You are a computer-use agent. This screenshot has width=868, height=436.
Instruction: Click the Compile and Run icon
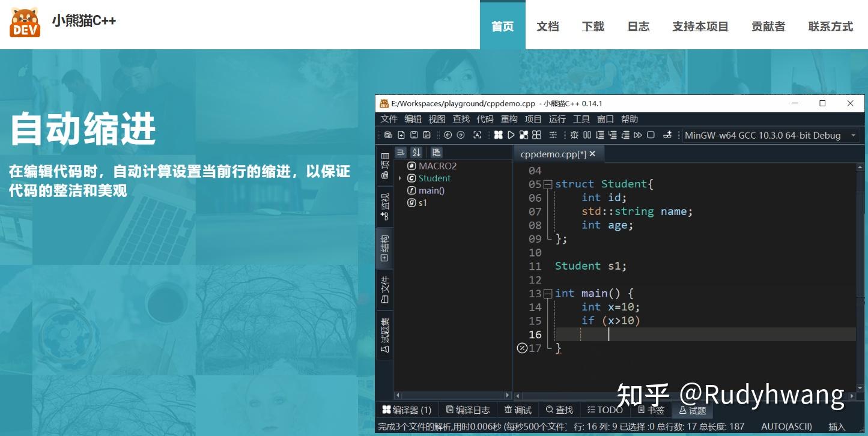coord(524,135)
